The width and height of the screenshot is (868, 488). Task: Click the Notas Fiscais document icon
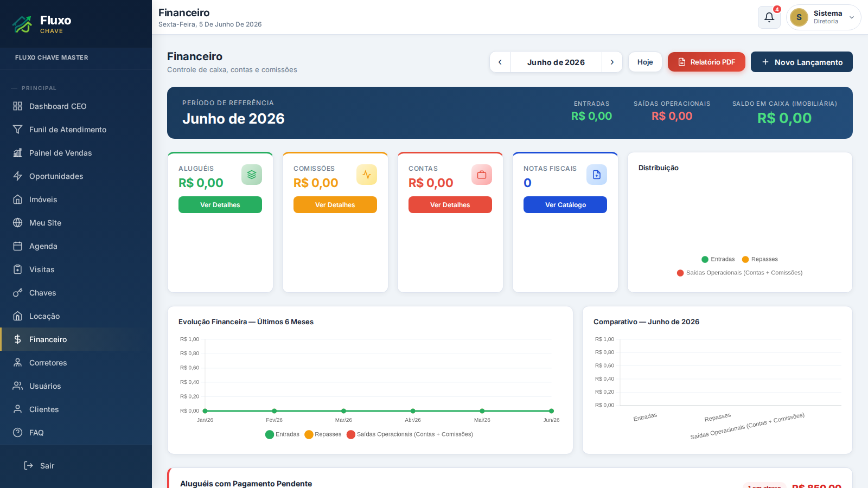tap(597, 175)
